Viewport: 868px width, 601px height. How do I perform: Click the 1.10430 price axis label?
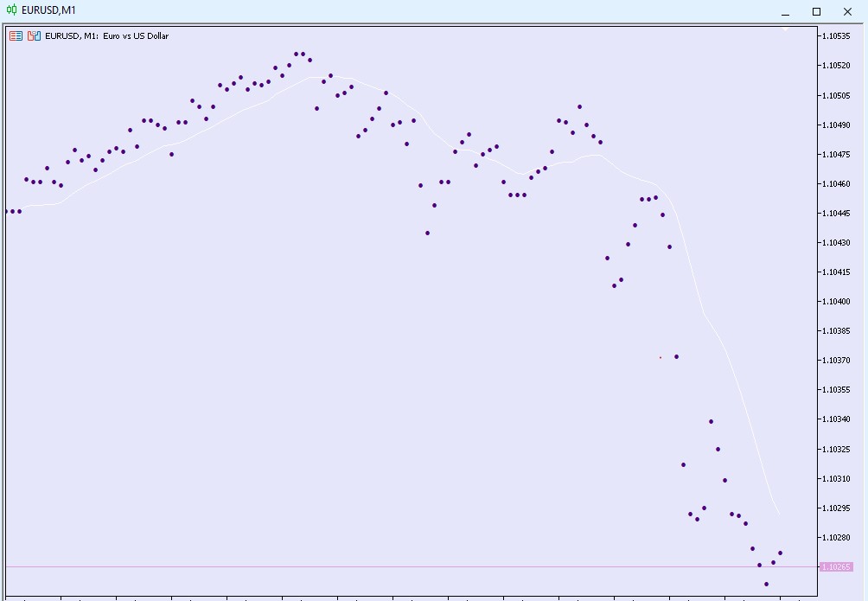[x=836, y=242]
